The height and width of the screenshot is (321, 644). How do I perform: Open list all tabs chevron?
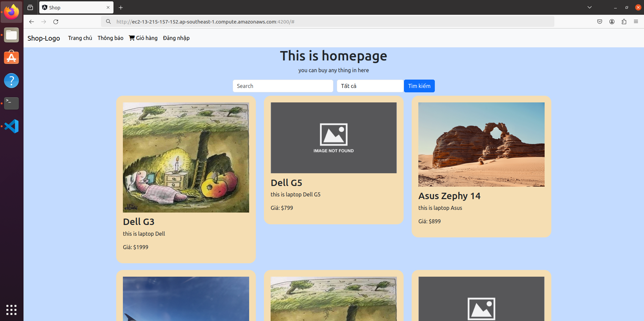pyautogui.click(x=590, y=7)
